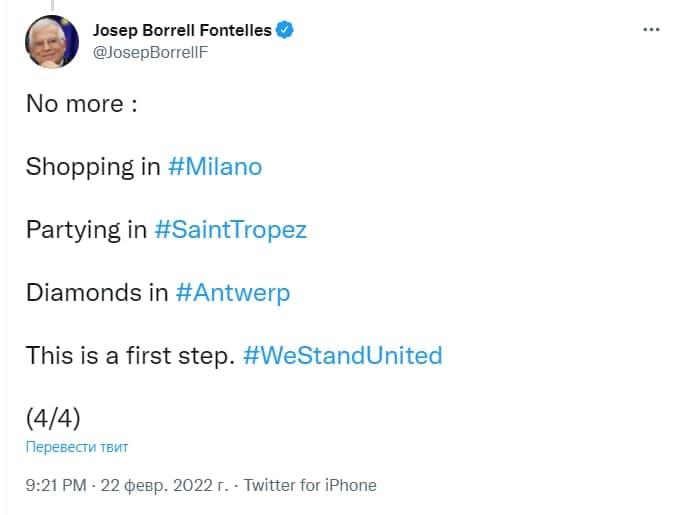The image size is (679, 515).
Task: Click the 'This is a first step.' sentence
Action: coord(130,355)
